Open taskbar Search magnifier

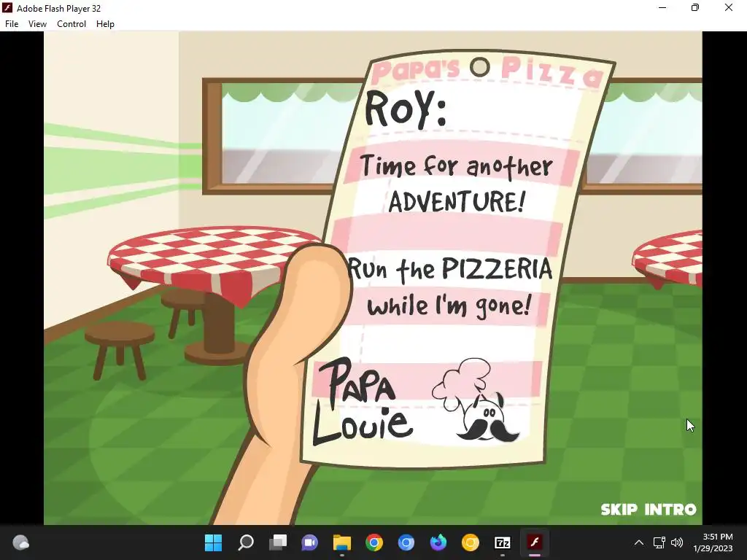(245, 542)
